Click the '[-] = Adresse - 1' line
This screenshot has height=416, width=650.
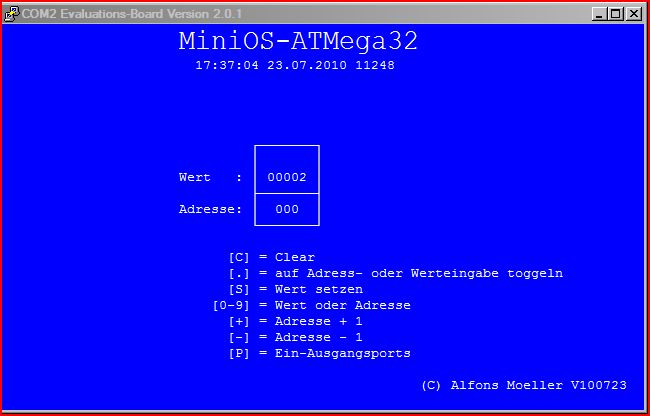pos(296,337)
